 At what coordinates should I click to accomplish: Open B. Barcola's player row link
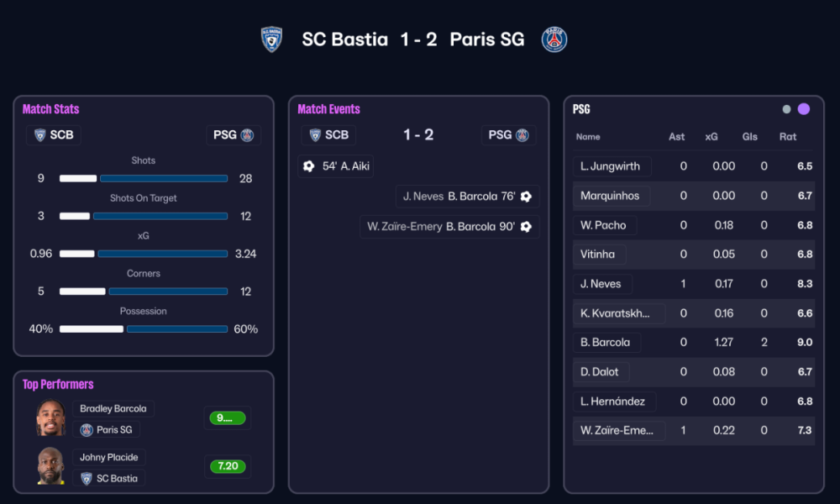[x=606, y=343]
